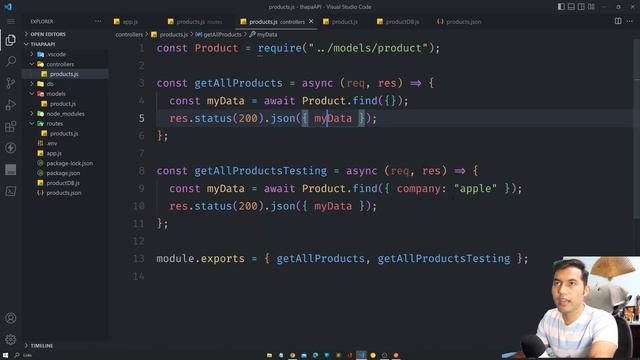Viewport: 640px width, 360px height.
Task: Open the Extensions view
Action: coord(11,127)
